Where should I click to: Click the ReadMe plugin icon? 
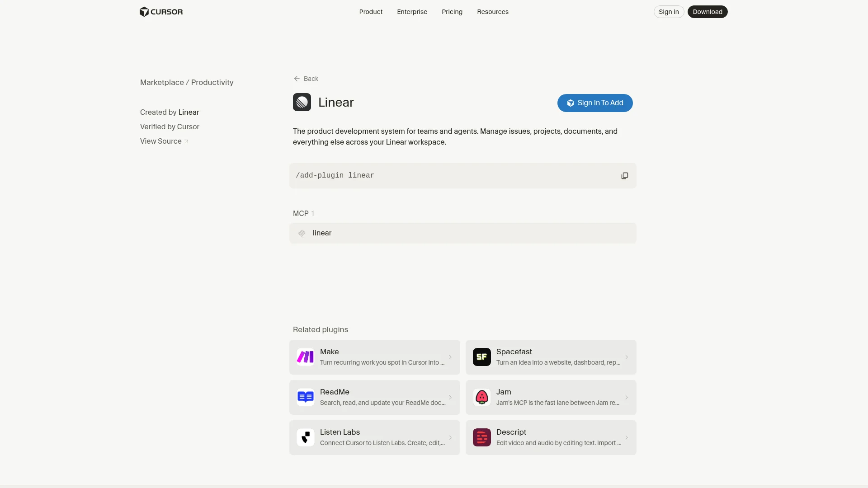pyautogui.click(x=306, y=397)
